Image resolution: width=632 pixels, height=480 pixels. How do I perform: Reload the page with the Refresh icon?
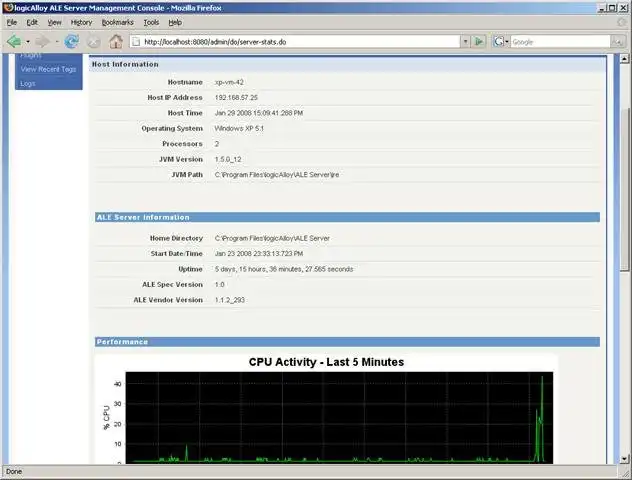coord(72,41)
